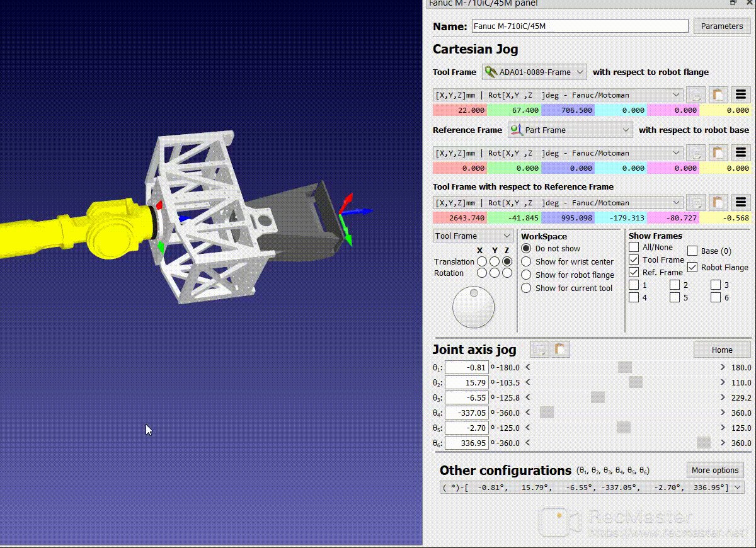Uncheck Robot Flange in Show Frames
The width and height of the screenshot is (756, 548).
tap(692, 267)
